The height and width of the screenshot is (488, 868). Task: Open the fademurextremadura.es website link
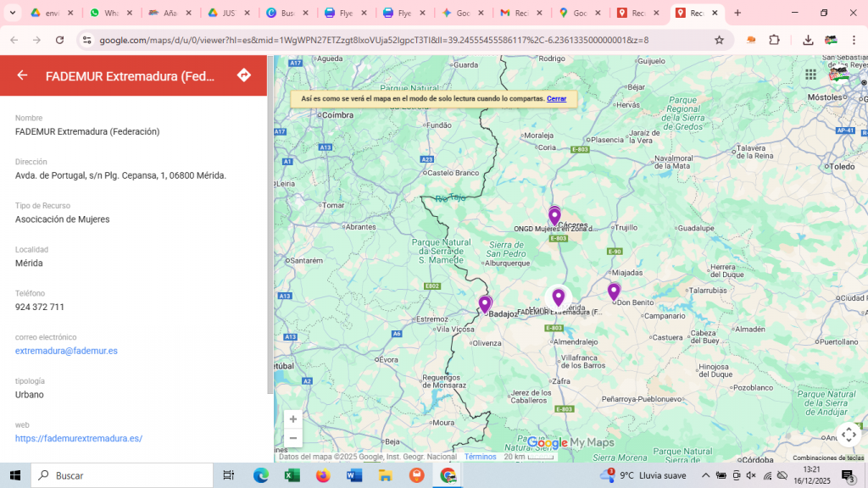(x=79, y=439)
